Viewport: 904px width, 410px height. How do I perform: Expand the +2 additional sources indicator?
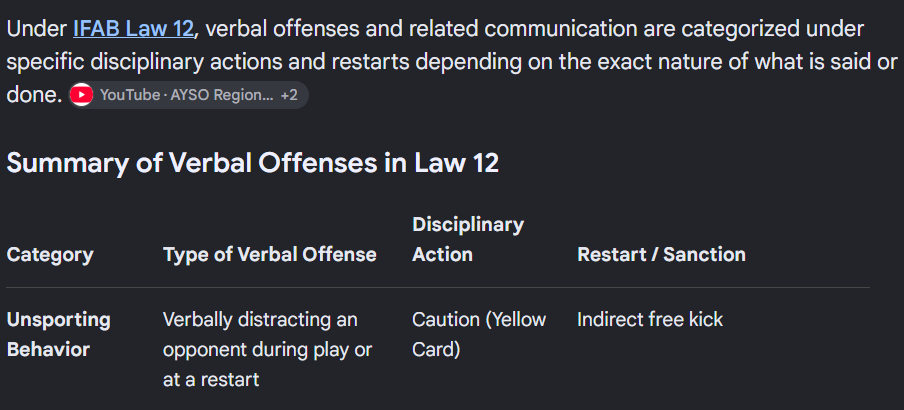click(289, 95)
